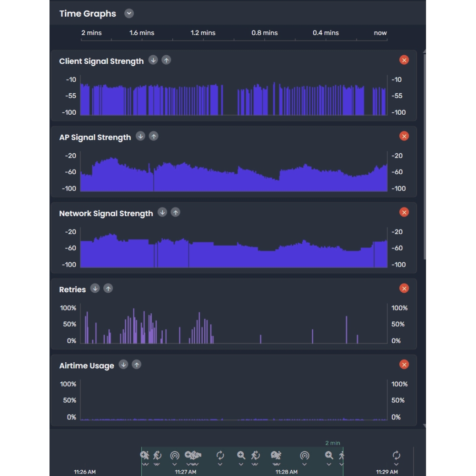
Task: Click the zoom-in scan event icon near 11:28 AM
Action: 328,455
